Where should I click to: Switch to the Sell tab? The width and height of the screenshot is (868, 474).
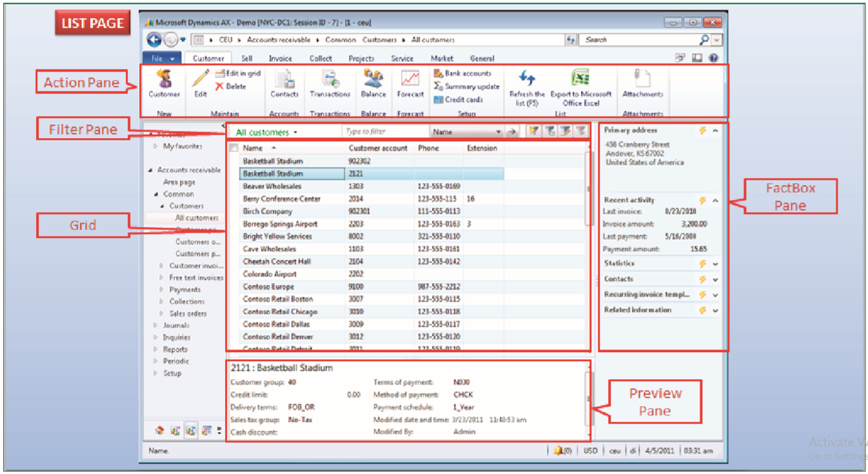pos(247,58)
